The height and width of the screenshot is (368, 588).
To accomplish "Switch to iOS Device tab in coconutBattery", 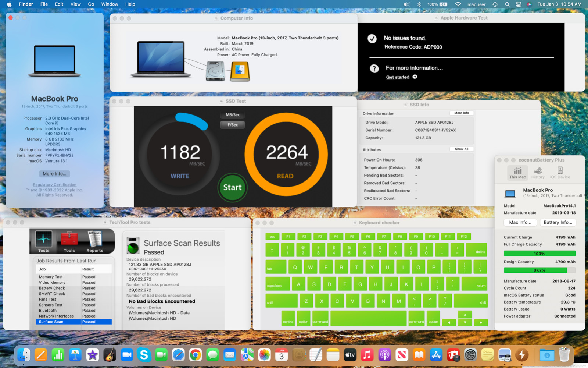I will (x=560, y=173).
